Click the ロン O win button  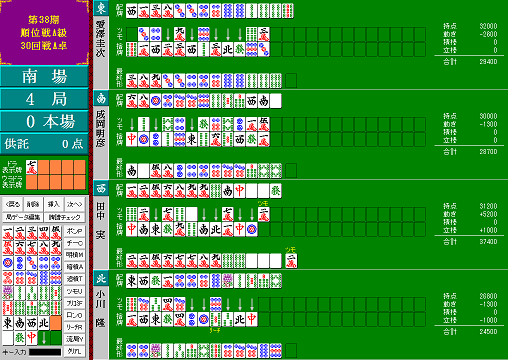pos(74,315)
